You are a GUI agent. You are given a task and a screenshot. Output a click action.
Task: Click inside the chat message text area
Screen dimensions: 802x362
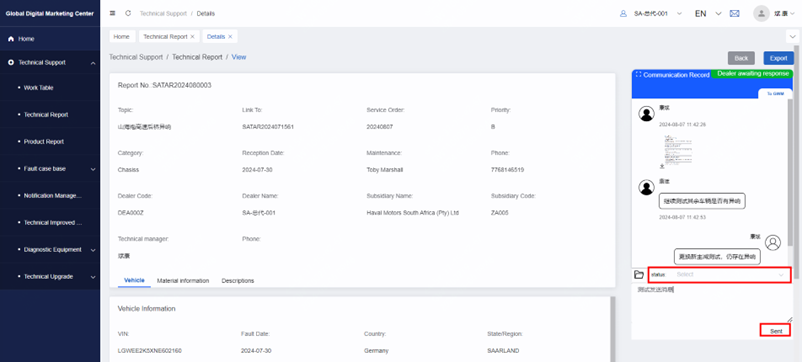(711, 303)
